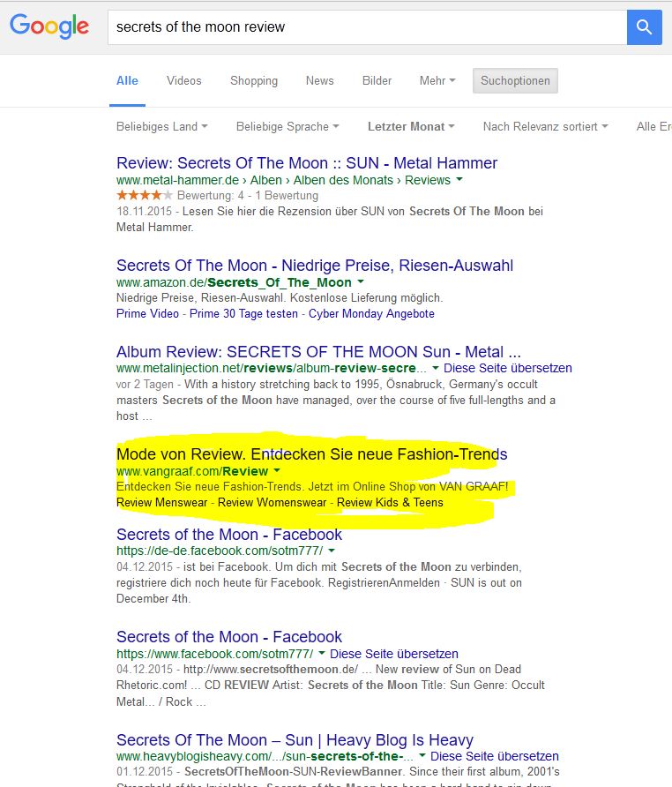
Task: Expand arrow next to metal-hammer.de URL
Action: 459,180
